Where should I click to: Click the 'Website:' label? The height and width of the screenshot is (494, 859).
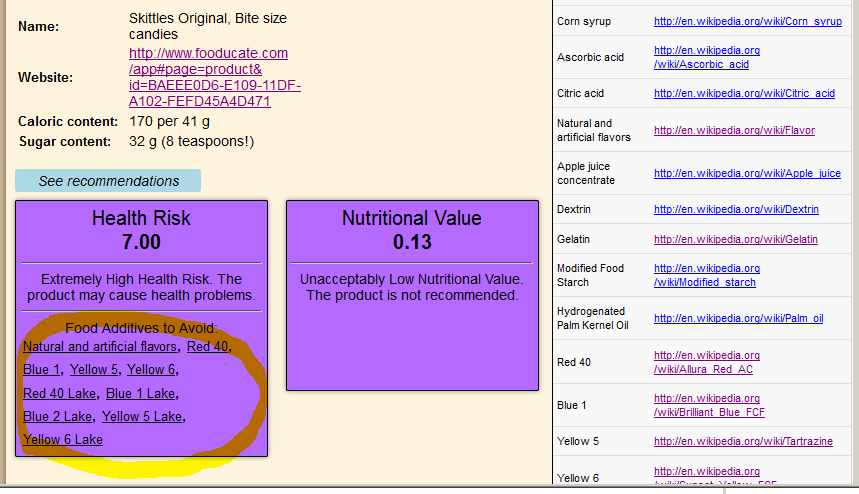(45, 77)
